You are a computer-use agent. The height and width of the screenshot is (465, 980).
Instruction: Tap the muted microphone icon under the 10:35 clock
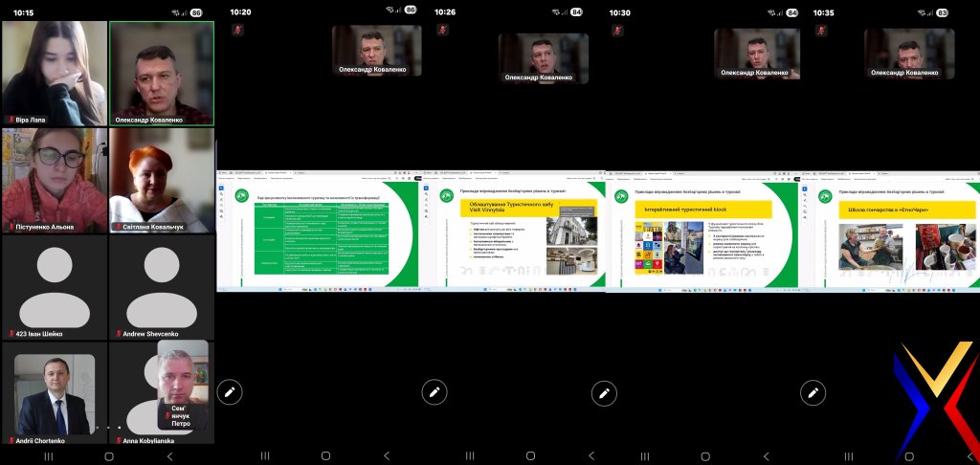click(x=821, y=30)
